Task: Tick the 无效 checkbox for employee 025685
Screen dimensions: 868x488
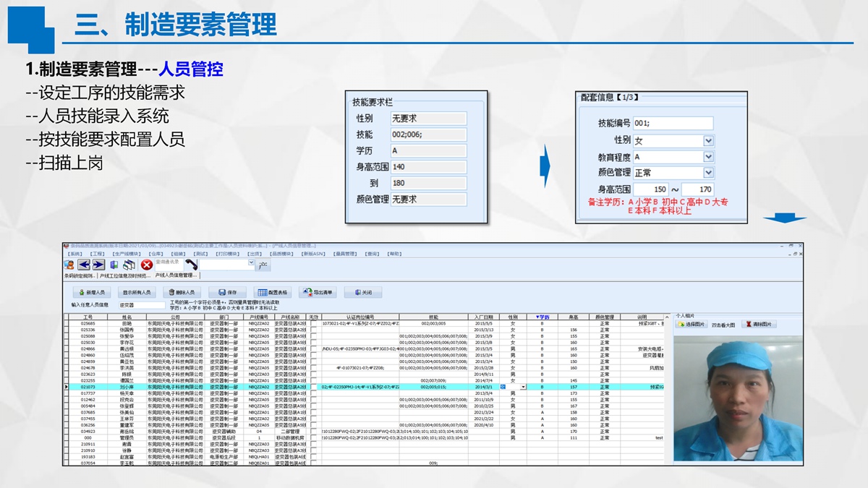Action: 313,324
